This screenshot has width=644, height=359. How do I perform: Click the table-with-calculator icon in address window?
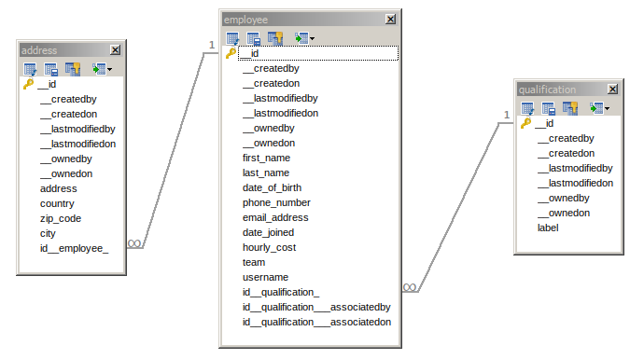point(51,69)
